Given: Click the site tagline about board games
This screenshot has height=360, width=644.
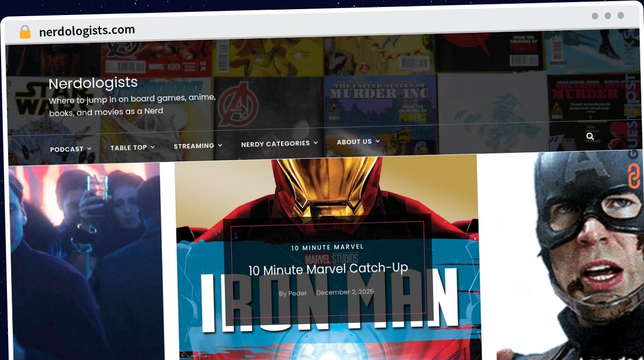Looking at the screenshot, I should (x=133, y=105).
